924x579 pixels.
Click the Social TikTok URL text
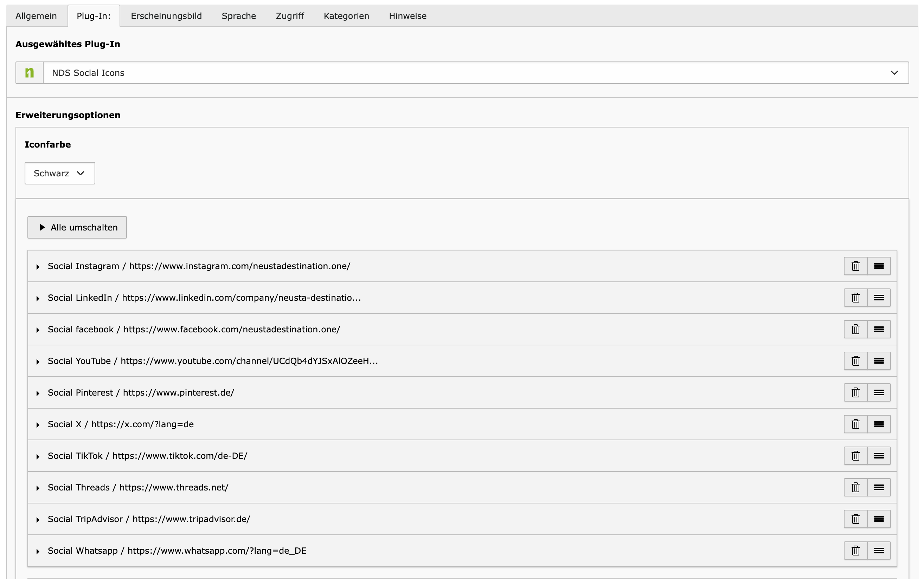180,456
